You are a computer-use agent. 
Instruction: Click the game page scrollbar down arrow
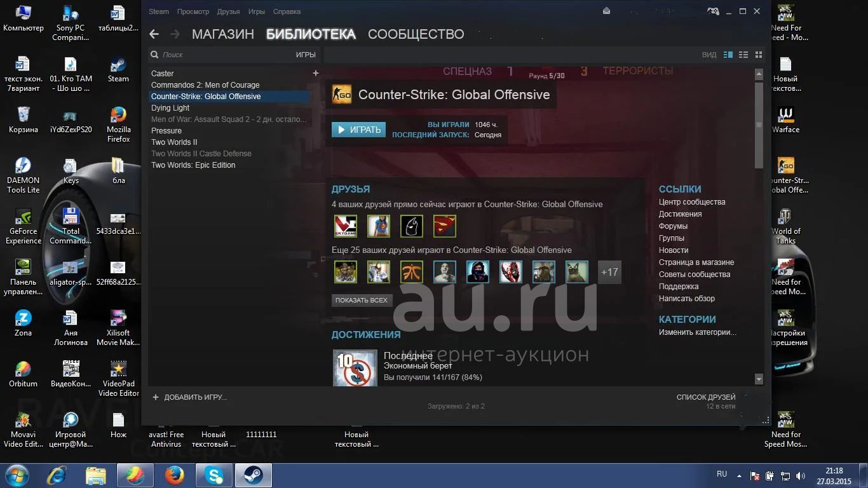pyautogui.click(x=759, y=379)
